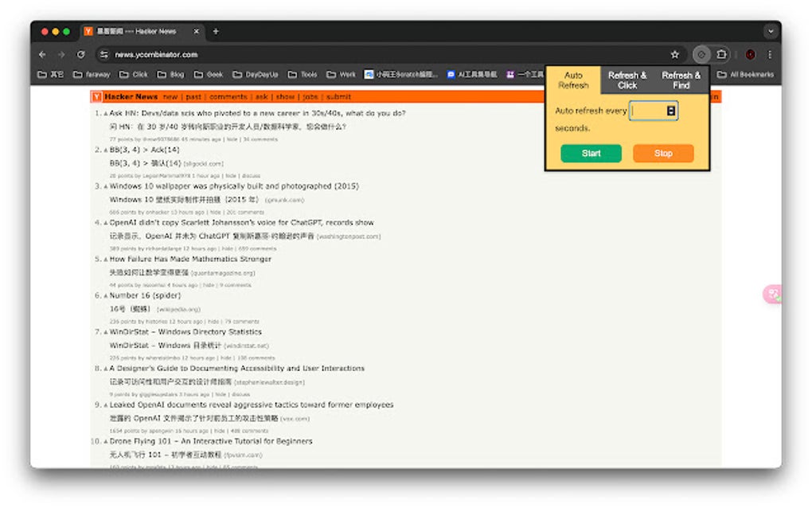Image resolution: width=812 pixels, height=508 pixels.
Task: Open the Chrome three-dot menu
Action: click(x=769, y=54)
